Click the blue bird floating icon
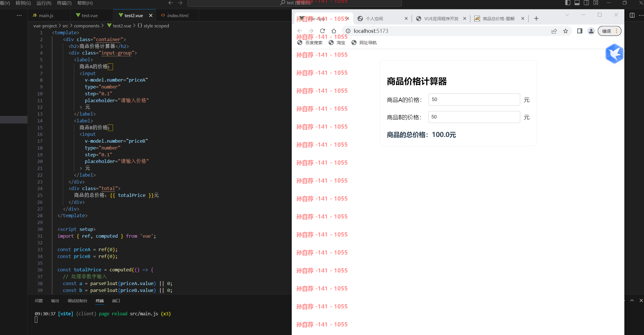644x335 pixels. click(614, 54)
